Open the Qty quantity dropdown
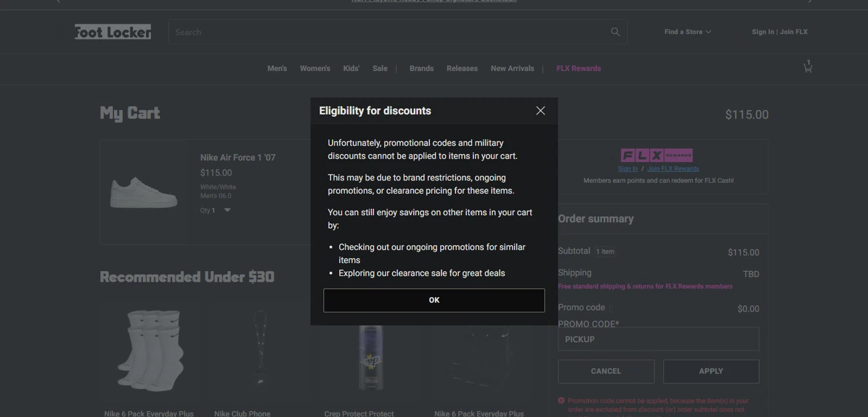The width and height of the screenshot is (868, 417). pyautogui.click(x=227, y=211)
